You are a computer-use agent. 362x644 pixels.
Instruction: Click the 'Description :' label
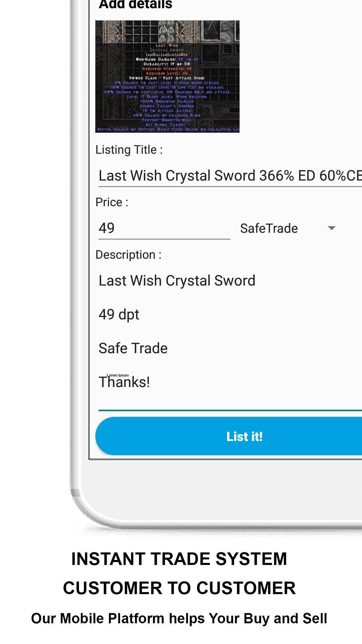[129, 255]
